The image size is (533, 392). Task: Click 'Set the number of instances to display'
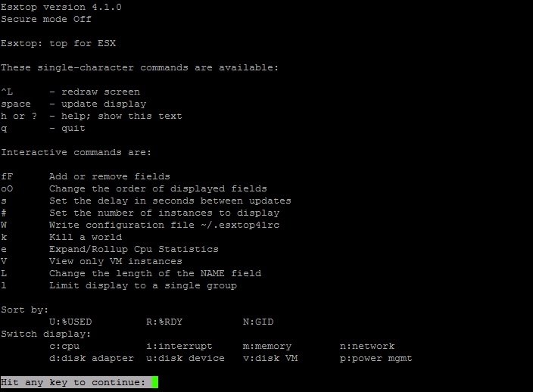pyautogui.click(x=164, y=213)
